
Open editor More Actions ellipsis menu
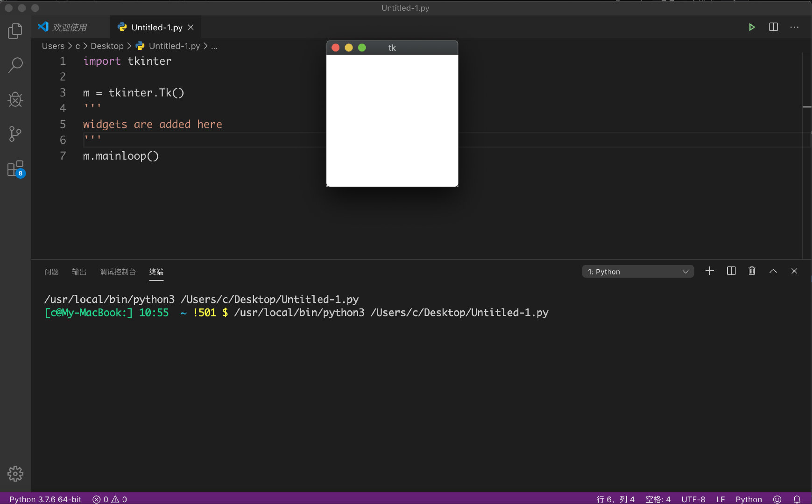(x=794, y=27)
